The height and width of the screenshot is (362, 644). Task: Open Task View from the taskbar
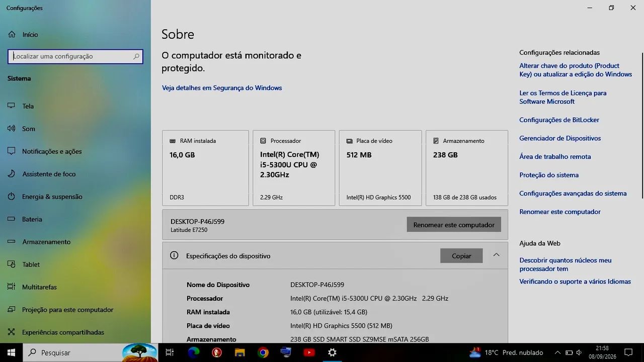[170, 352]
